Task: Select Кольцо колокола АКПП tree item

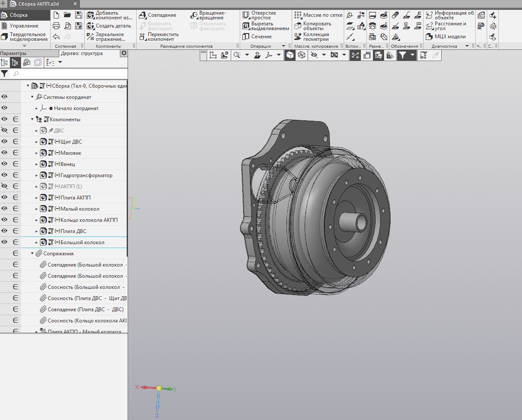Action: click(89, 220)
